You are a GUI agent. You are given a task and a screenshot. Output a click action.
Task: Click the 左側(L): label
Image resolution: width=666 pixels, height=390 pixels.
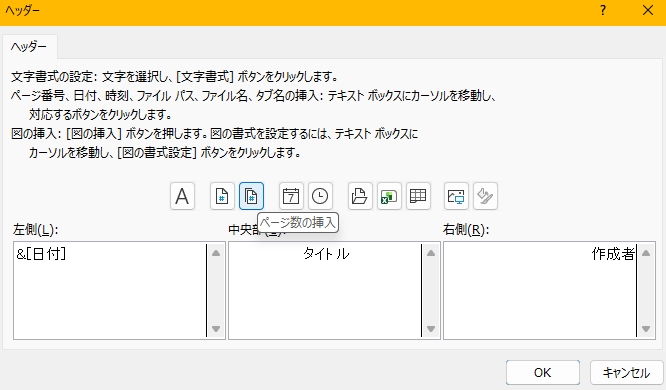pyautogui.click(x=36, y=230)
